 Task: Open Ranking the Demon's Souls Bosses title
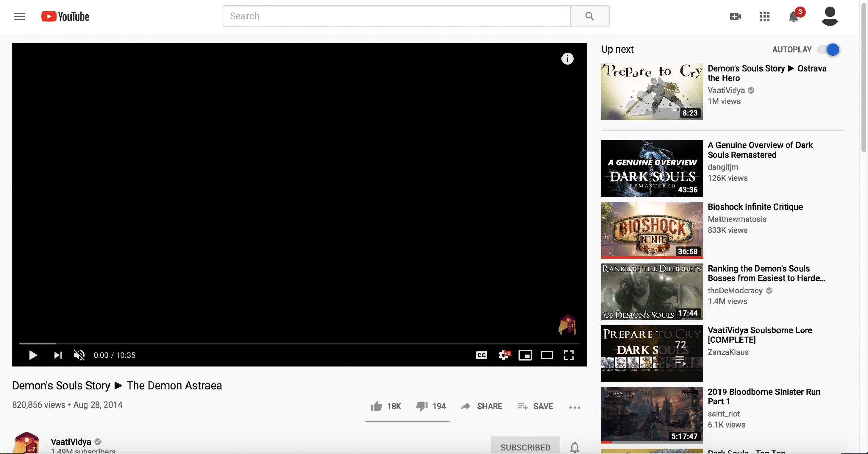(766, 273)
